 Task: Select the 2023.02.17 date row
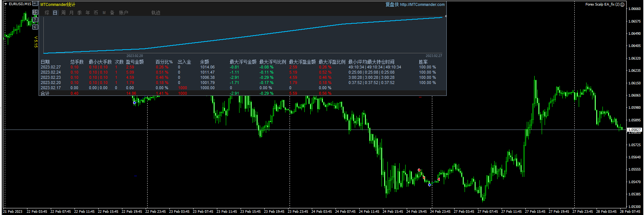coord(51,88)
